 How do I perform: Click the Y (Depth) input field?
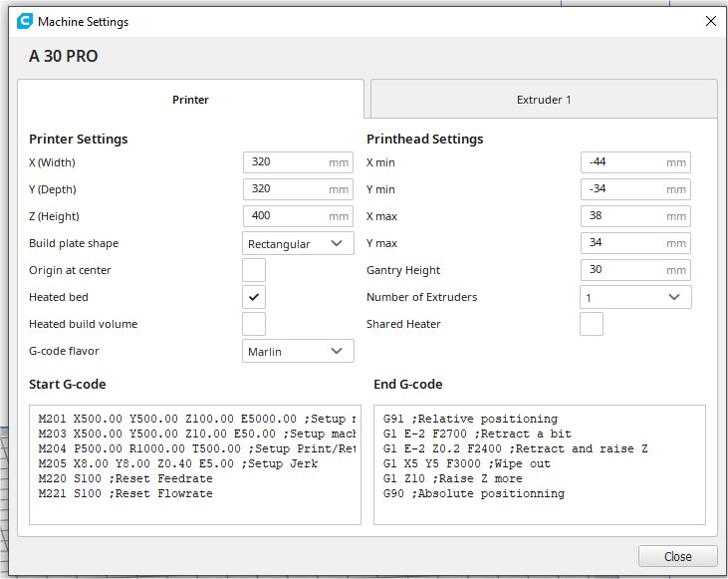click(298, 189)
